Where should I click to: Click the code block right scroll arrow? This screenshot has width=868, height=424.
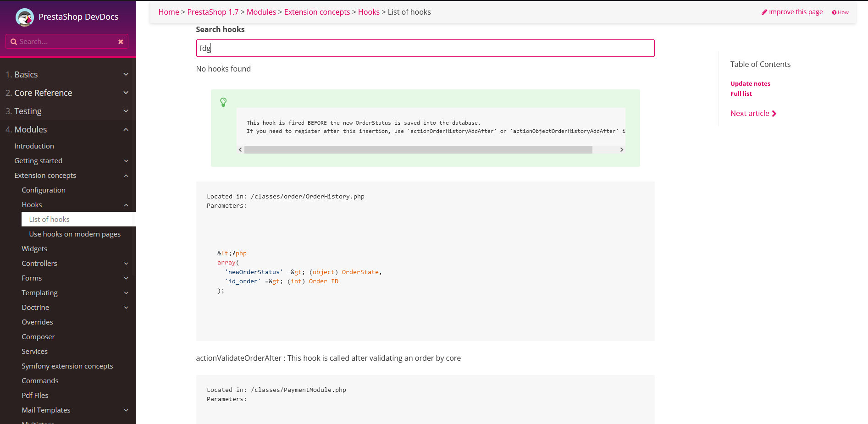tap(622, 150)
